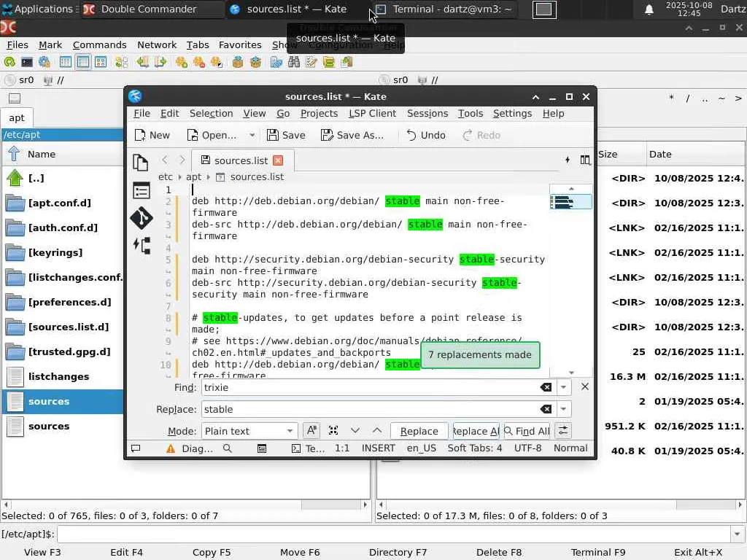
Task: Close the Kate search bar
Action: coord(585,386)
